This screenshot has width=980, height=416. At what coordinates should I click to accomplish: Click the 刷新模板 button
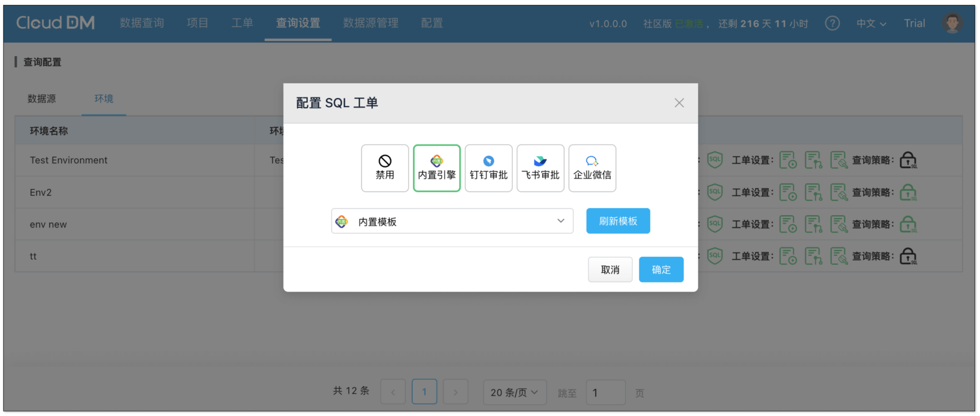617,221
